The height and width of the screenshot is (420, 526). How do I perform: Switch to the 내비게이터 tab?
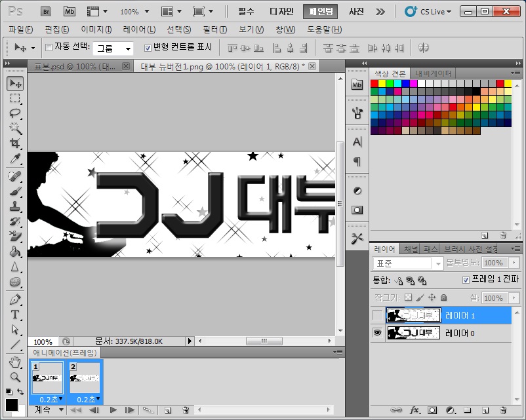[x=433, y=73]
